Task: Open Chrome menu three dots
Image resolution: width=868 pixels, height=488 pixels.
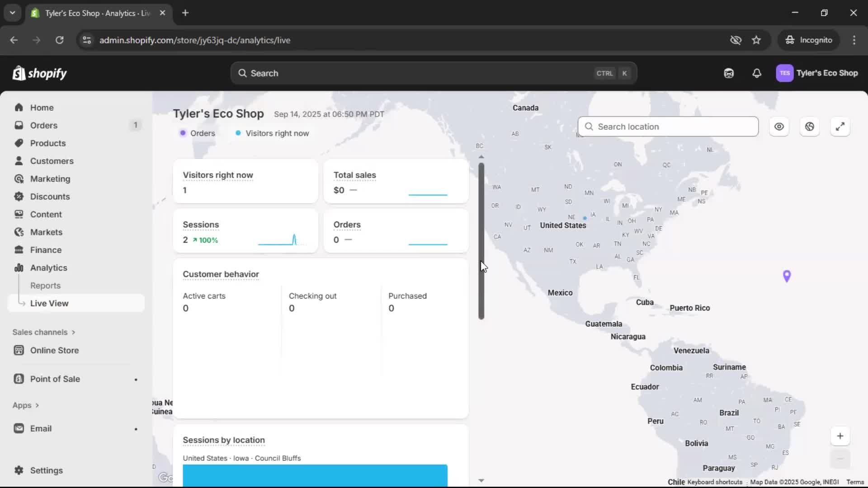Action: click(854, 40)
